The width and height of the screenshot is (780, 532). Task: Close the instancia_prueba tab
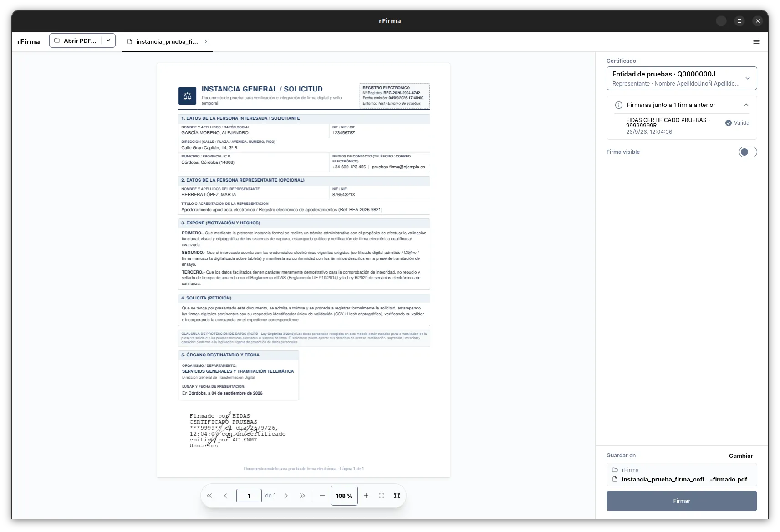pyautogui.click(x=207, y=41)
